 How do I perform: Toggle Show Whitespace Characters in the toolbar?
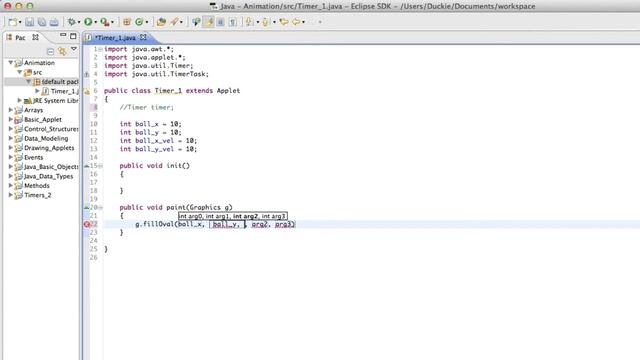tap(233, 22)
